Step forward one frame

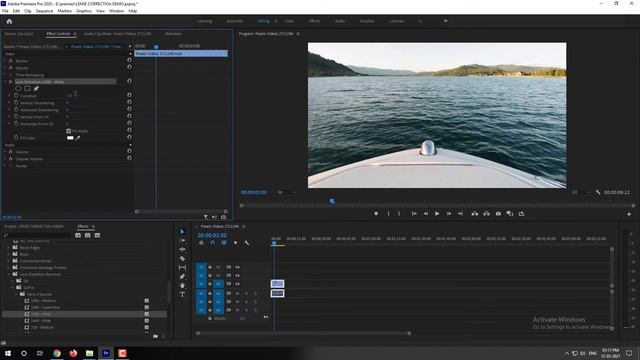[x=449, y=213]
